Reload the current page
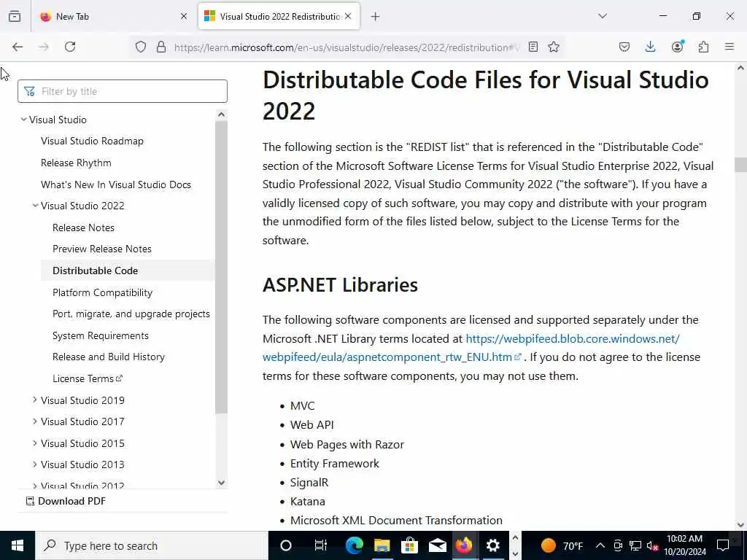 tap(70, 47)
